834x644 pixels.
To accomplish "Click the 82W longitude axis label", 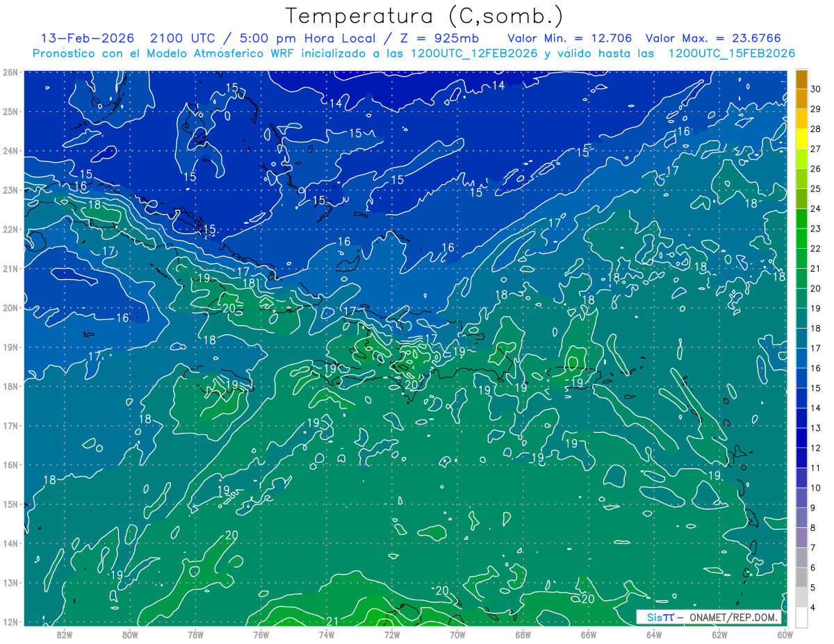I will coord(65,634).
